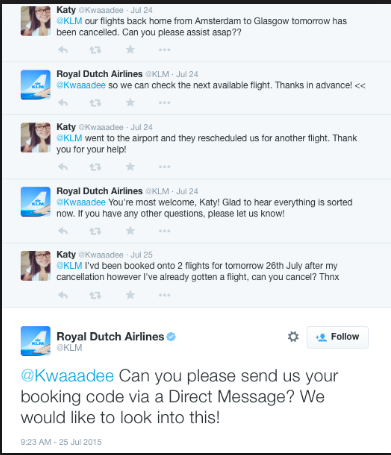The image size is (391, 455).
Task: Open more options on KLM's next available flight tweet
Action: tap(164, 103)
